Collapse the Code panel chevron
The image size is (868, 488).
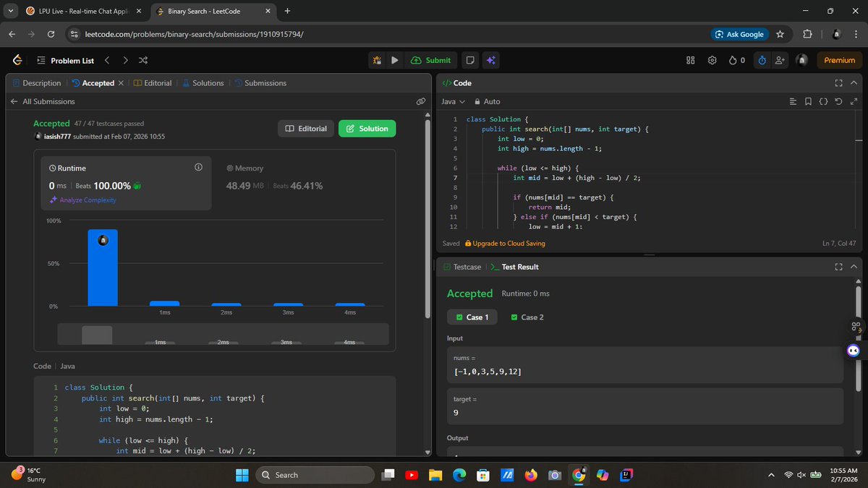pyautogui.click(x=854, y=83)
